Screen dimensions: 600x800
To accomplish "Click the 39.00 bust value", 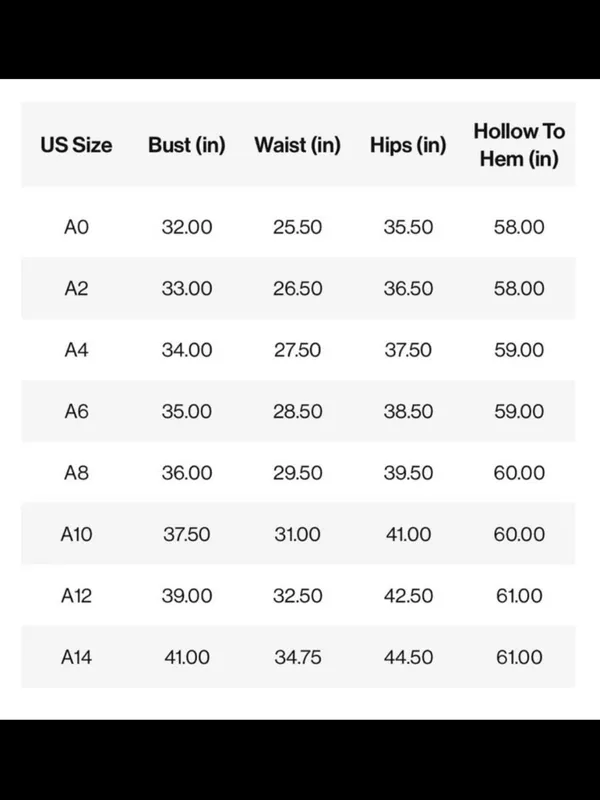I will click(x=187, y=595).
